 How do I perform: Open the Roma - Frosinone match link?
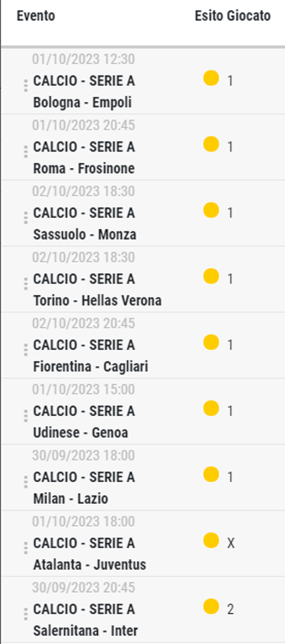click(84, 169)
